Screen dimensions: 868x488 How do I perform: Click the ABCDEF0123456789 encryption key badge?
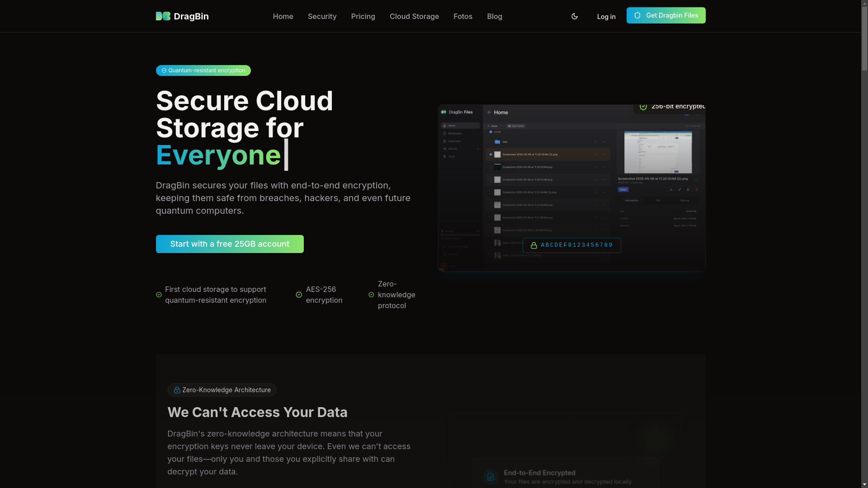click(x=571, y=245)
